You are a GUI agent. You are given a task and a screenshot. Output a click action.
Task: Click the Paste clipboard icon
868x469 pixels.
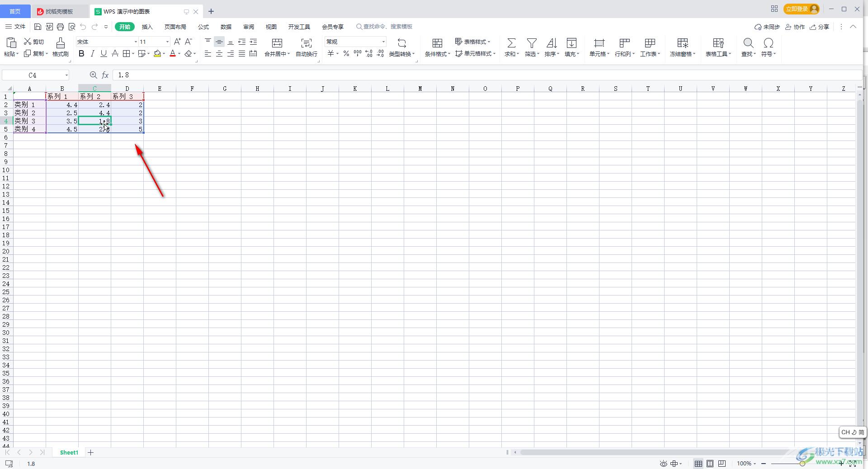pyautogui.click(x=11, y=43)
